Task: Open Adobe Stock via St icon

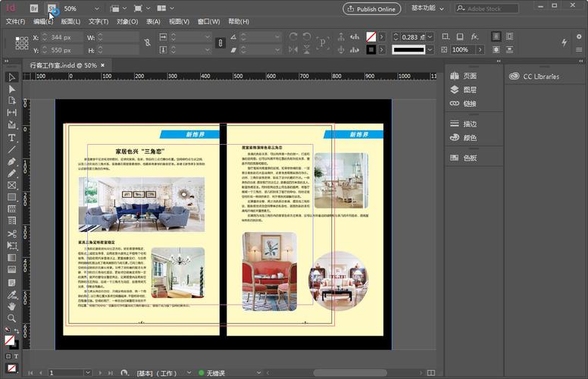Action: [52, 8]
